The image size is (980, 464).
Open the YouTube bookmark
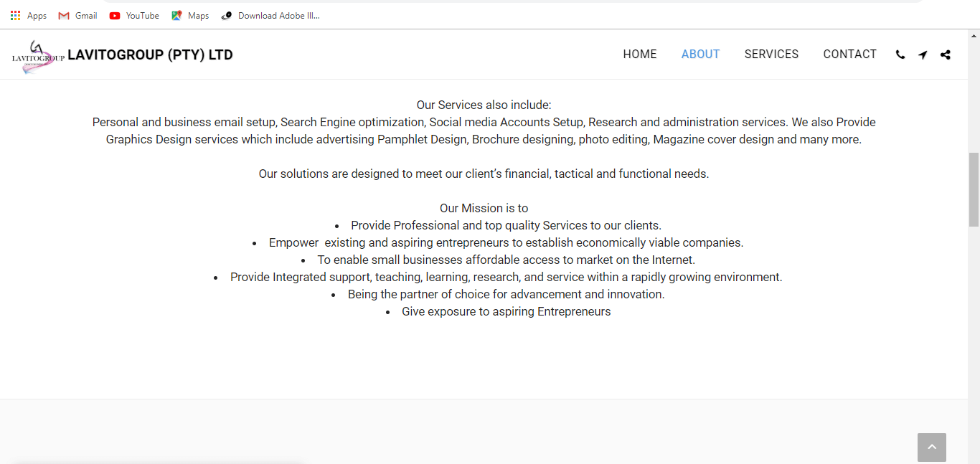tap(134, 16)
